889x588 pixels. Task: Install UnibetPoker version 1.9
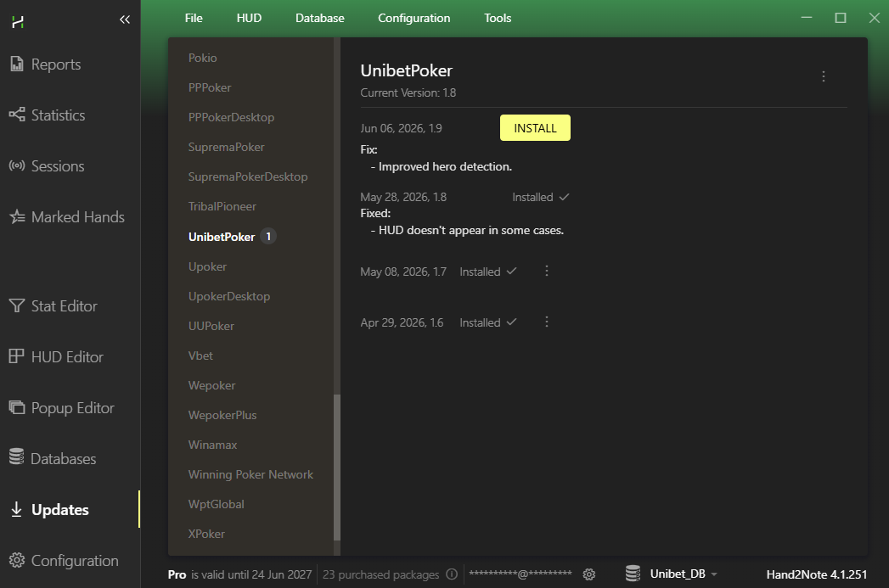[535, 128]
